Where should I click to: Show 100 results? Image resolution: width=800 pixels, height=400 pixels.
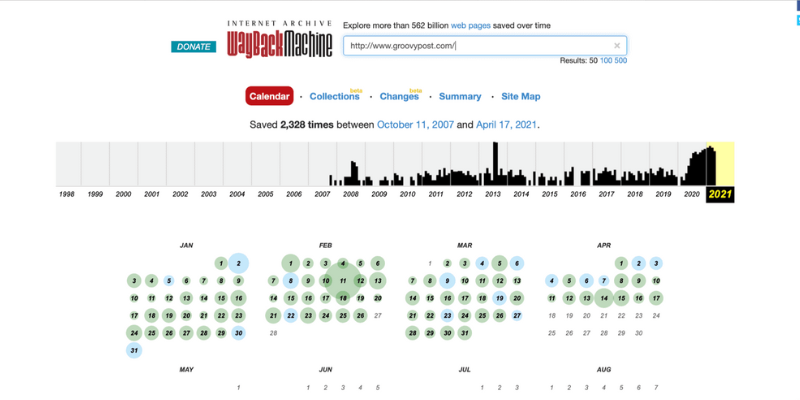[x=606, y=61]
